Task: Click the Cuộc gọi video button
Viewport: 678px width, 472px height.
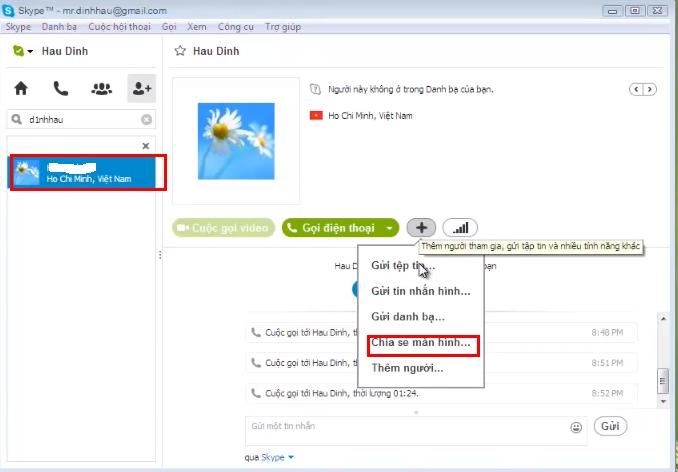Action: [x=224, y=228]
